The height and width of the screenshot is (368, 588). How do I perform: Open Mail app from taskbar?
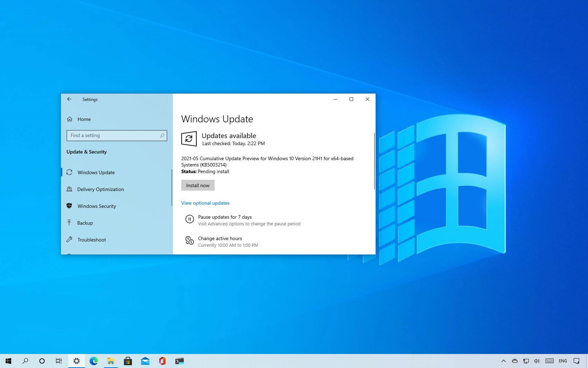click(145, 361)
